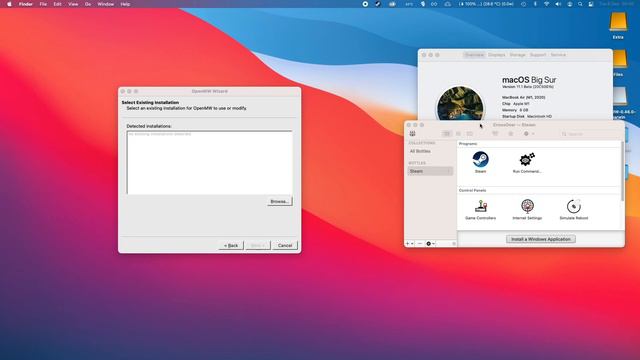Open the Window menu
This screenshot has height=360, width=640.
tap(106, 4)
